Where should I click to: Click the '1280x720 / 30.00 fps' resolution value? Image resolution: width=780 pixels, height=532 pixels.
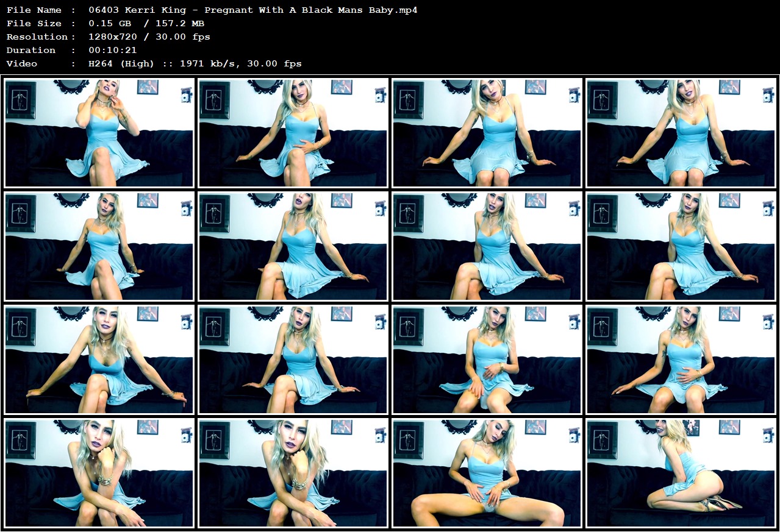[x=149, y=37]
